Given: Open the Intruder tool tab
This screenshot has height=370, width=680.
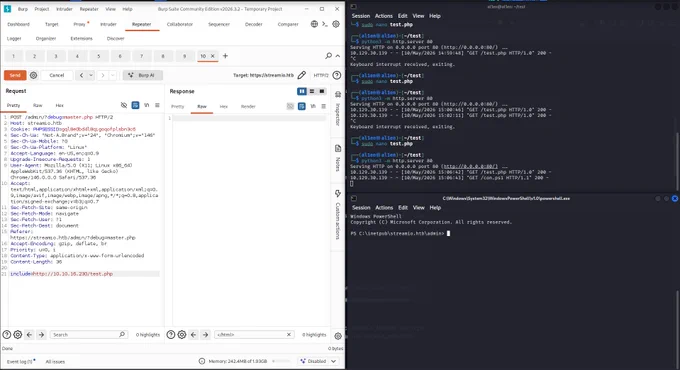Looking at the screenshot, I should (108, 24).
